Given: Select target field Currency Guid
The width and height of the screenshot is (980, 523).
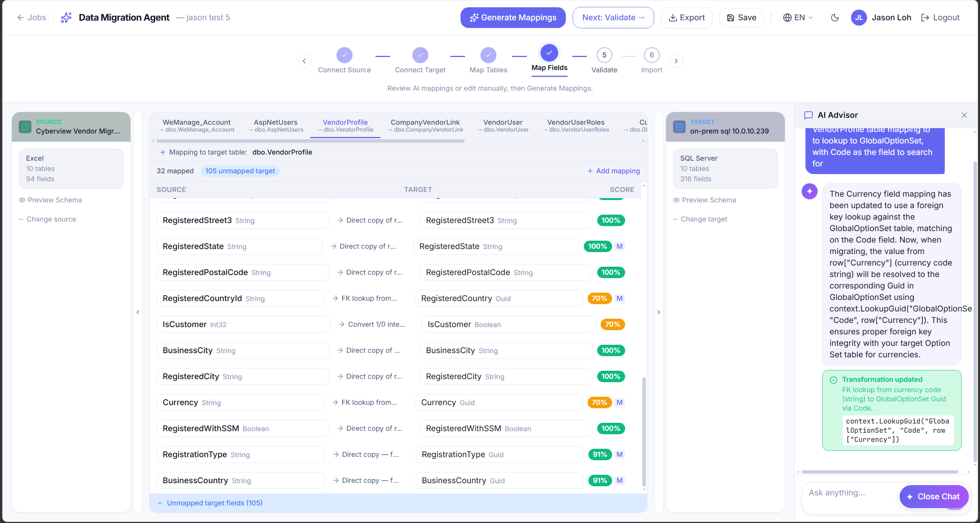Looking at the screenshot, I should (499, 402).
